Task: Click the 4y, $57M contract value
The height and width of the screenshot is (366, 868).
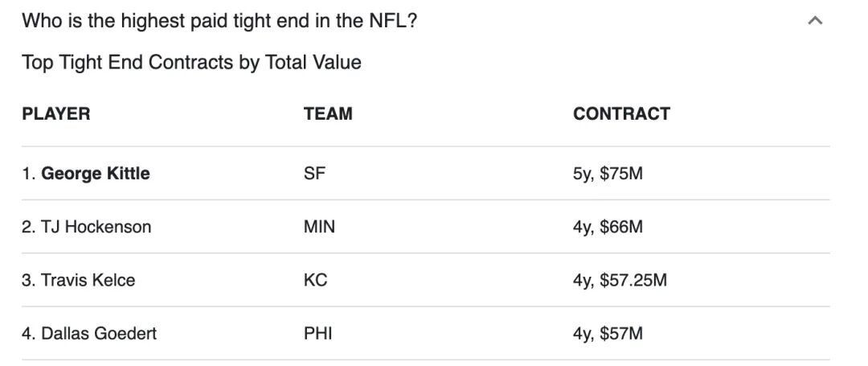Action: [608, 333]
